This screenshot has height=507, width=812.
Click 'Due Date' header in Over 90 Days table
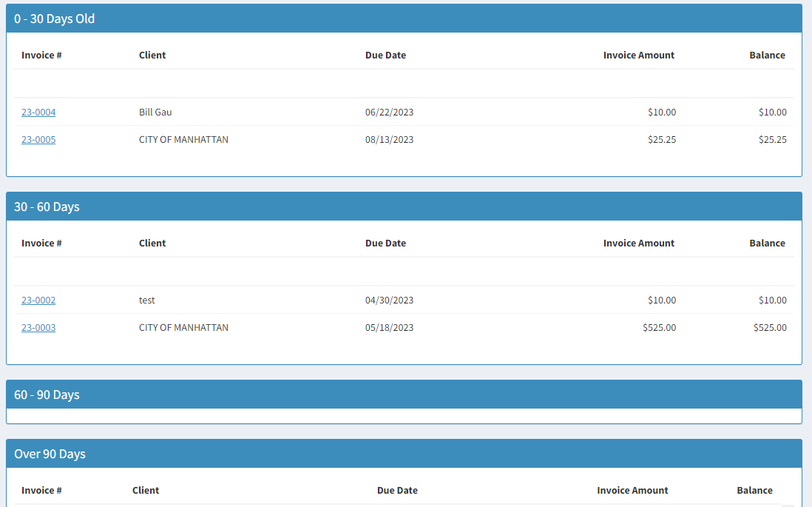tap(397, 491)
